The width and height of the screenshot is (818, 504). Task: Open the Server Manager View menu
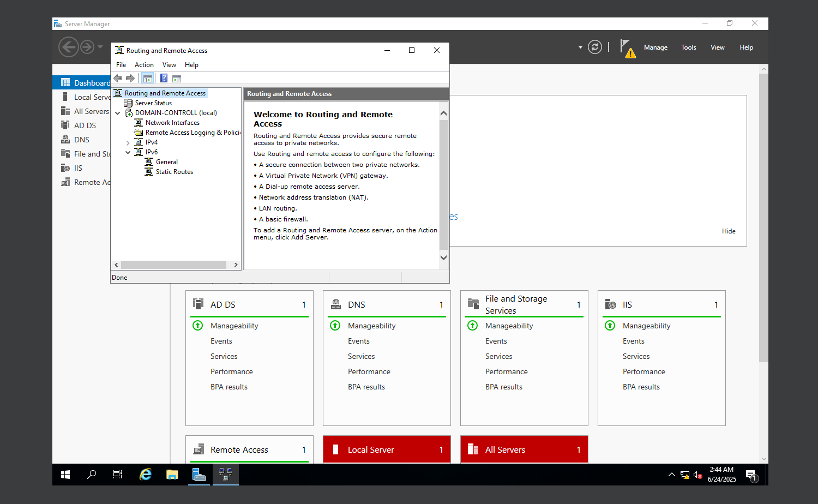717,47
